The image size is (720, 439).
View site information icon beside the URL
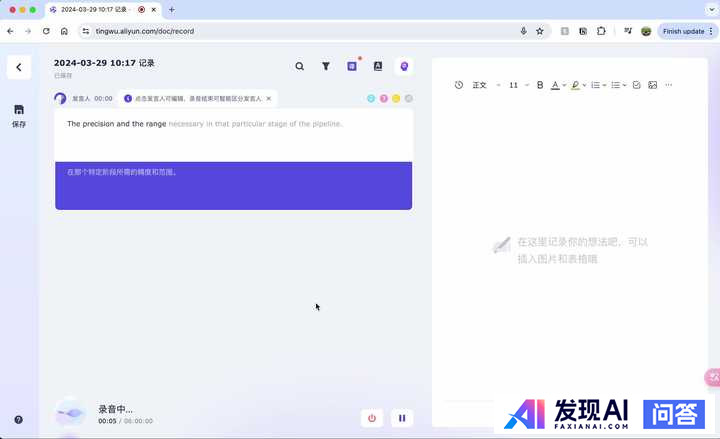coord(85,31)
